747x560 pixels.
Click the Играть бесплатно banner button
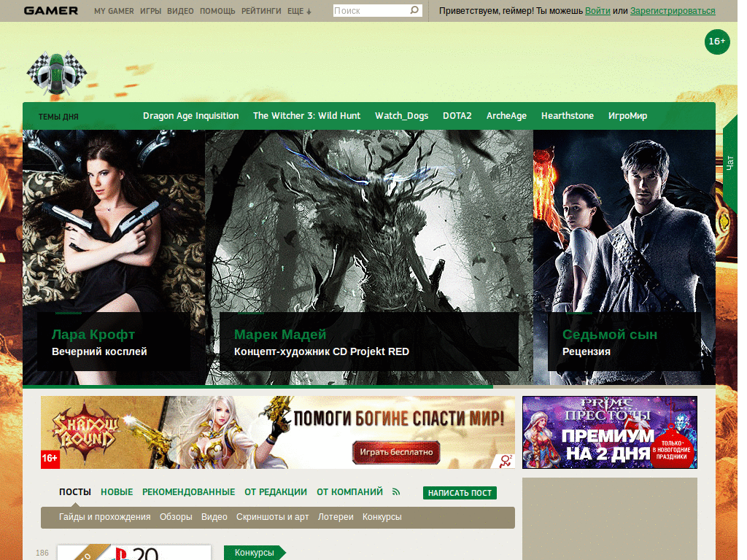[x=396, y=452]
